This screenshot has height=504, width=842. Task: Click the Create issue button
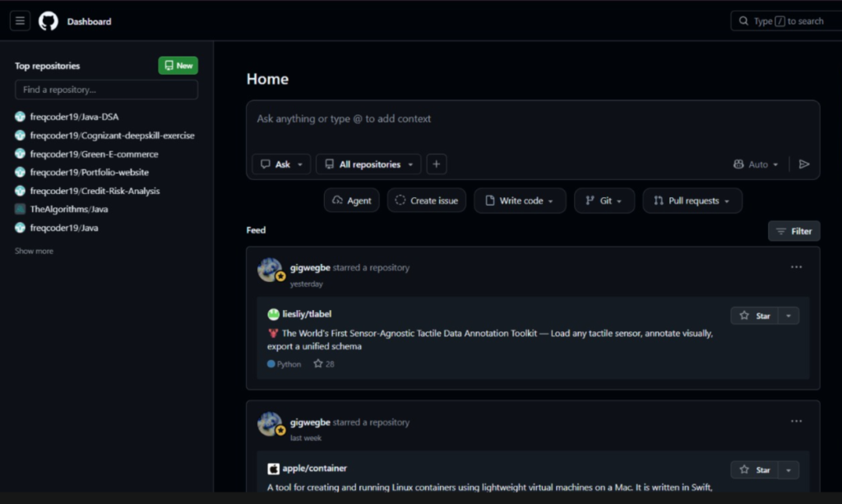(x=427, y=201)
